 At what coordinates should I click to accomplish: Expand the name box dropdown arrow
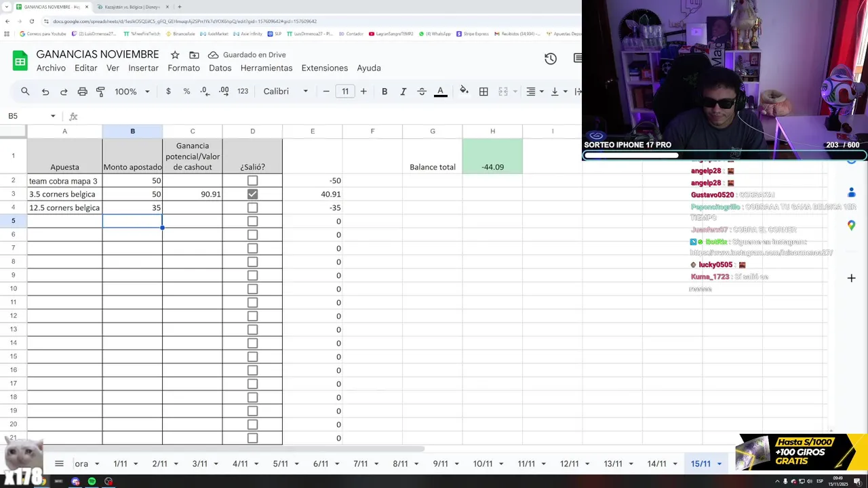(x=52, y=117)
